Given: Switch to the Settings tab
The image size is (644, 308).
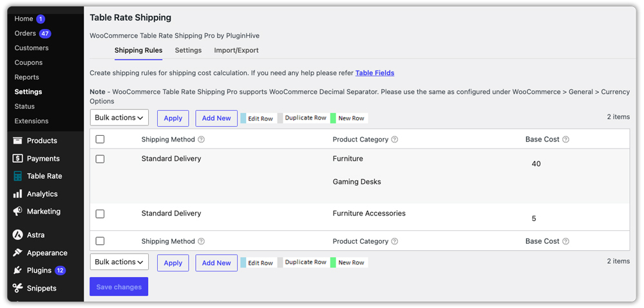Looking at the screenshot, I should point(188,50).
